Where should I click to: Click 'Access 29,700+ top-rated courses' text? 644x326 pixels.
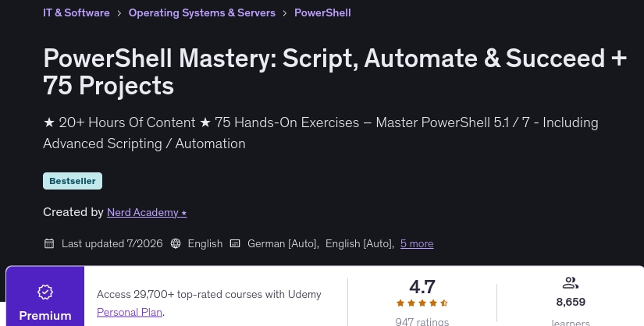[209, 294]
